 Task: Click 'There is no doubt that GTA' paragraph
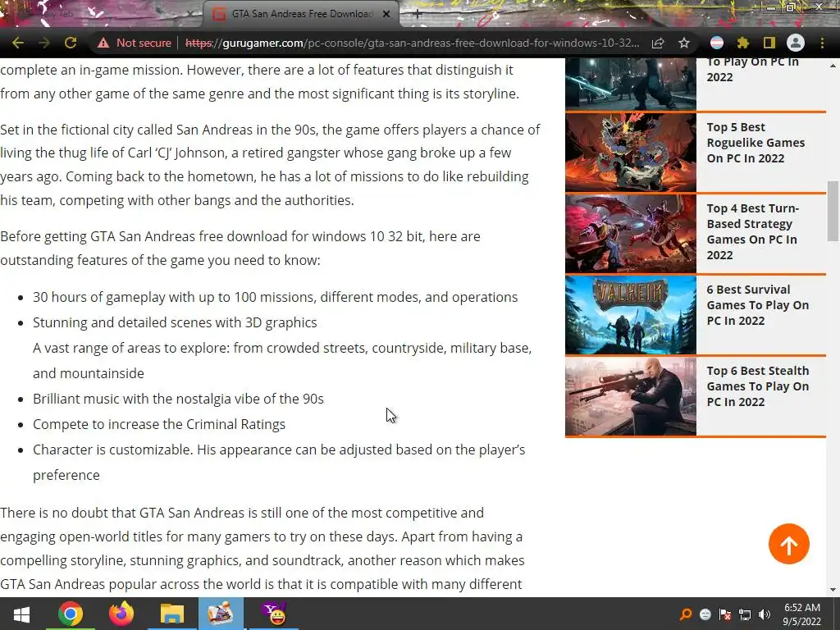(262, 548)
